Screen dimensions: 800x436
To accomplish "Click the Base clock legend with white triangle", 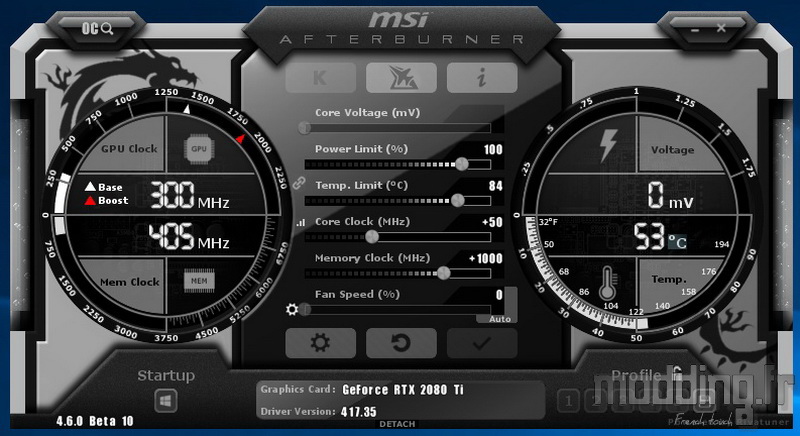I will (104, 187).
